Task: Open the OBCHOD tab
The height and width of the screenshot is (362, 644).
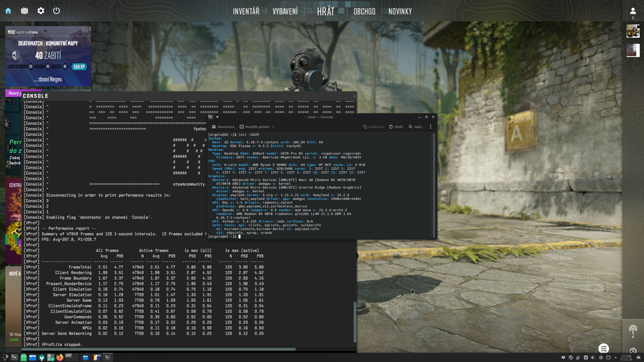Action: pyautogui.click(x=364, y=11)
